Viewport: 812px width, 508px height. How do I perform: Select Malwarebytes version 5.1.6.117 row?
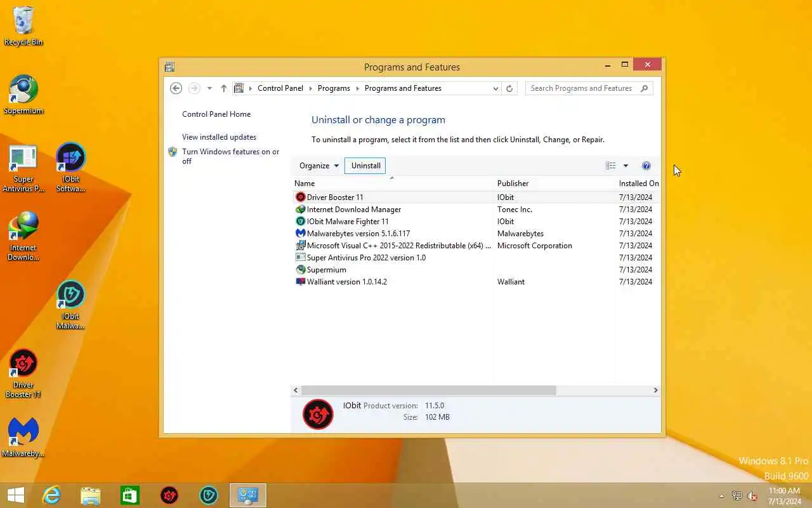click(x=475, y=234)
